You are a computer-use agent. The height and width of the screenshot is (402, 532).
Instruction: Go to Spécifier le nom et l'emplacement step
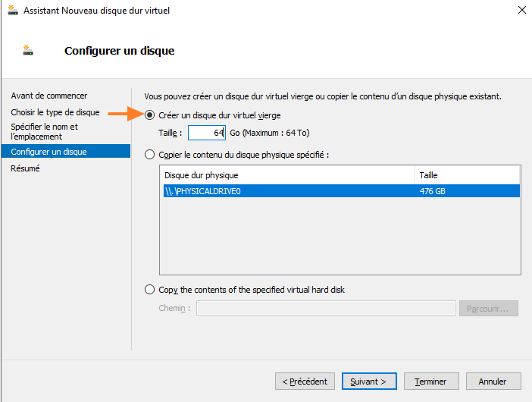[45, 131]
